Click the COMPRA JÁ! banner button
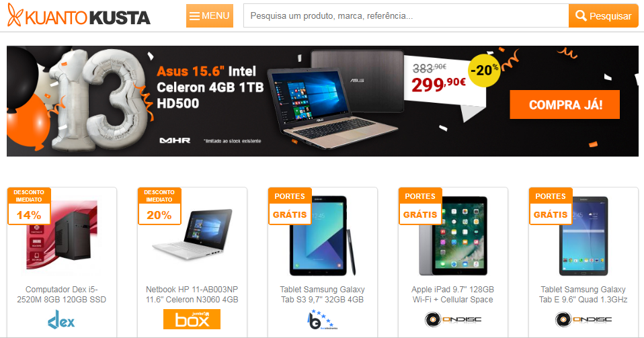 pos(565,105)
